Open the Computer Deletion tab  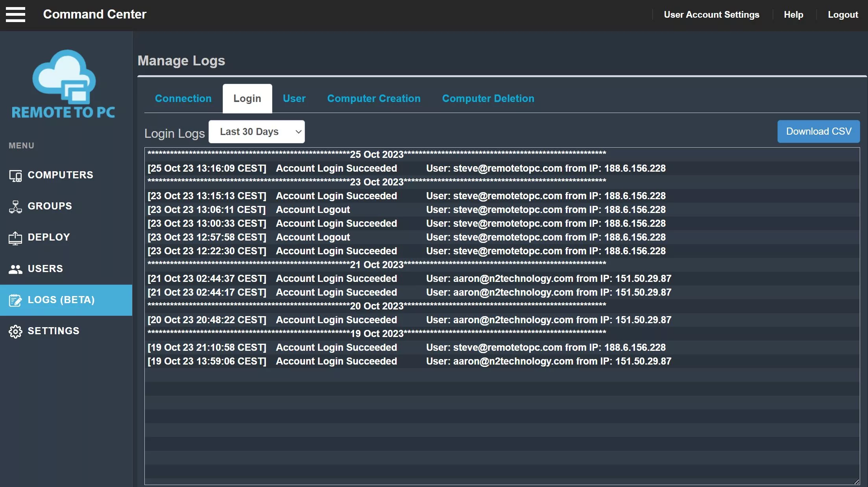[x=488, y=98]
